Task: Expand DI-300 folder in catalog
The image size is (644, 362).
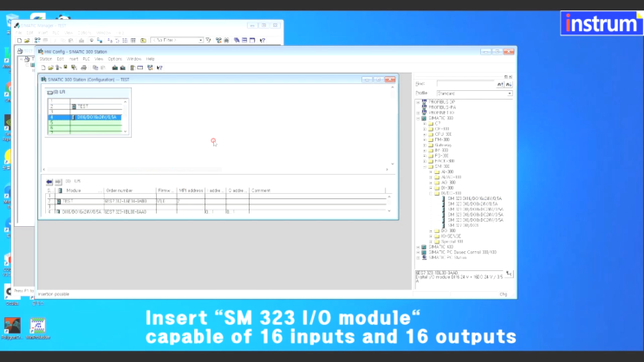Action: [x=431, y=188]
